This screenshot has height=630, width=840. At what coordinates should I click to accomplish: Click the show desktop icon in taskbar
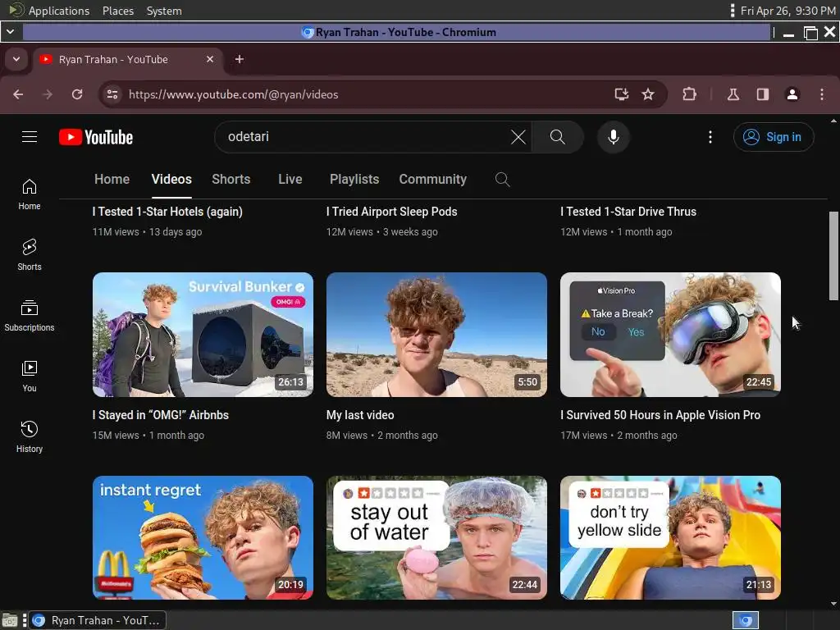click(x=10, y=620)
